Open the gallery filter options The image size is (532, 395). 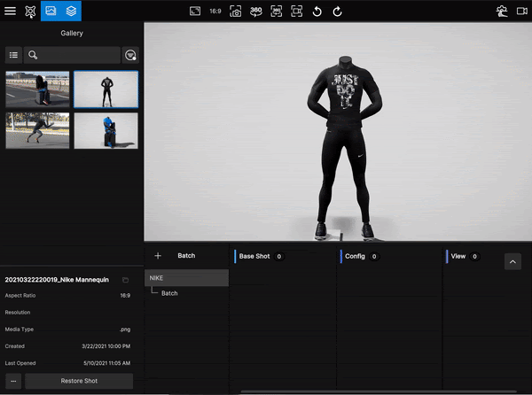point(130,55)
